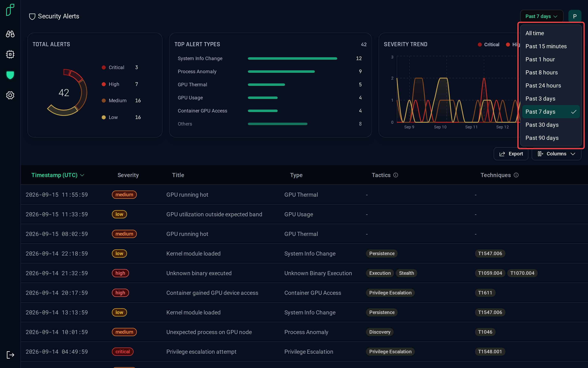Viewport: 588px width, 368px height.
Task: Click the Discovery tactic tag
Action: (380, 332)
